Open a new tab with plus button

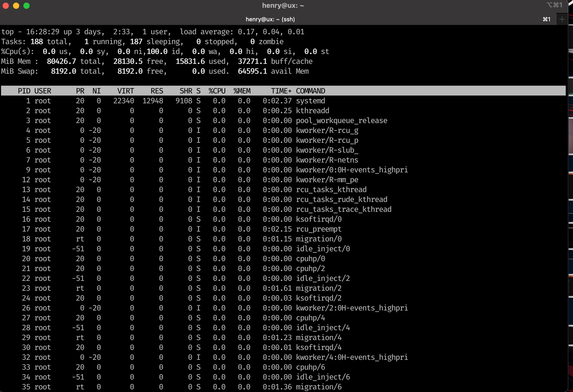(562, 19)
